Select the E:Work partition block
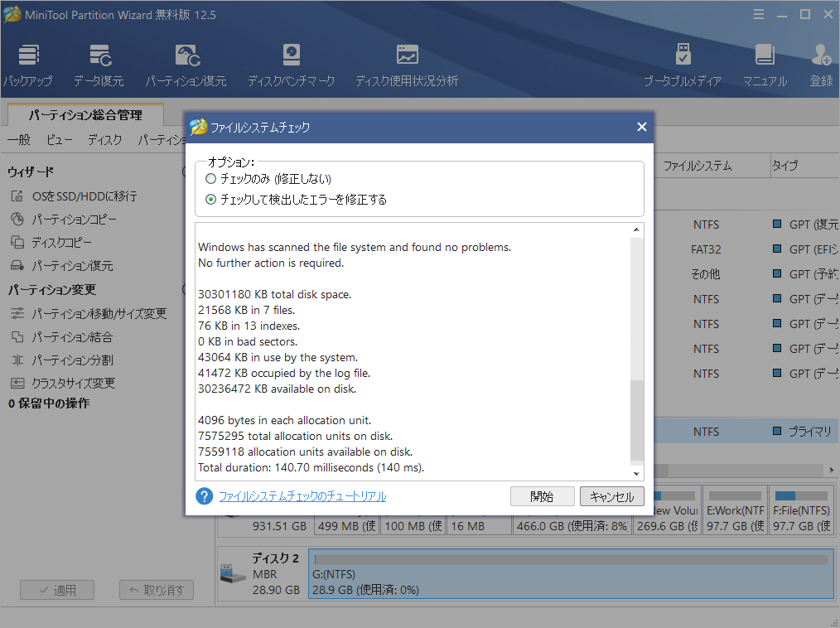The height and width of the screenshot is (628, 840). click(735, 510)
